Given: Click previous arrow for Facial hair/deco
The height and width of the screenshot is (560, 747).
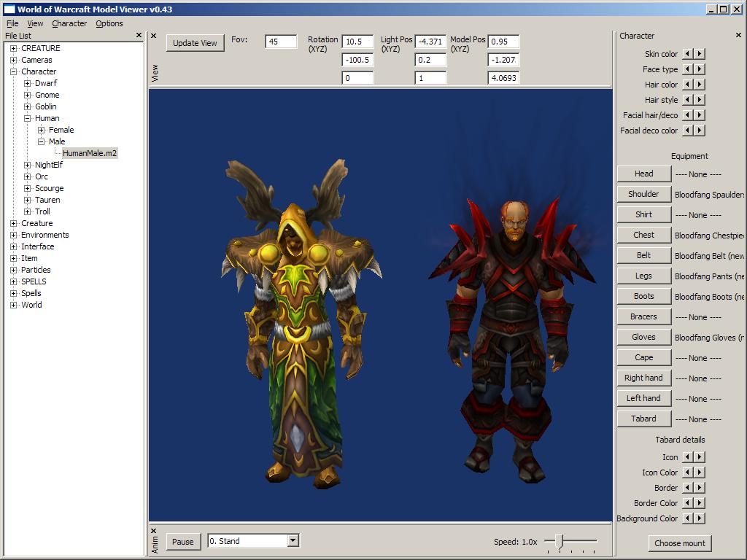Looking at the screenshot, I should coord(687,114).
